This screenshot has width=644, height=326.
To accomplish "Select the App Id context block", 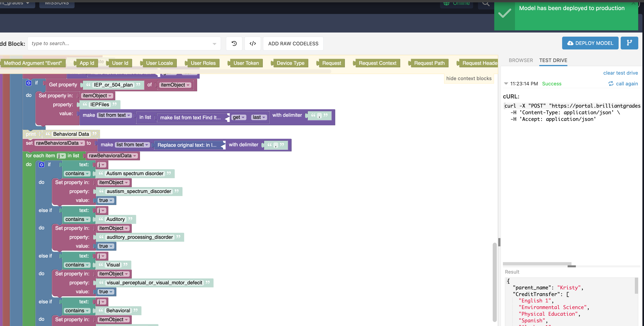I will [x=86, y=63].
